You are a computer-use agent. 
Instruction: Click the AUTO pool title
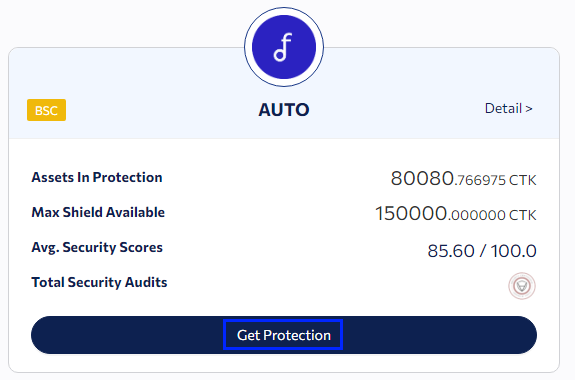[284, 110]
